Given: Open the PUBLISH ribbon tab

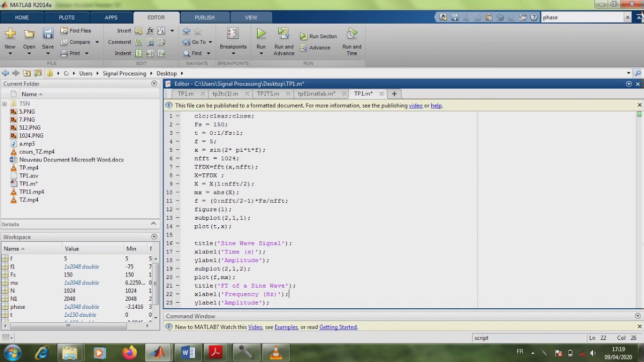Looking at the screenshot, I should [x=204, y=18].
